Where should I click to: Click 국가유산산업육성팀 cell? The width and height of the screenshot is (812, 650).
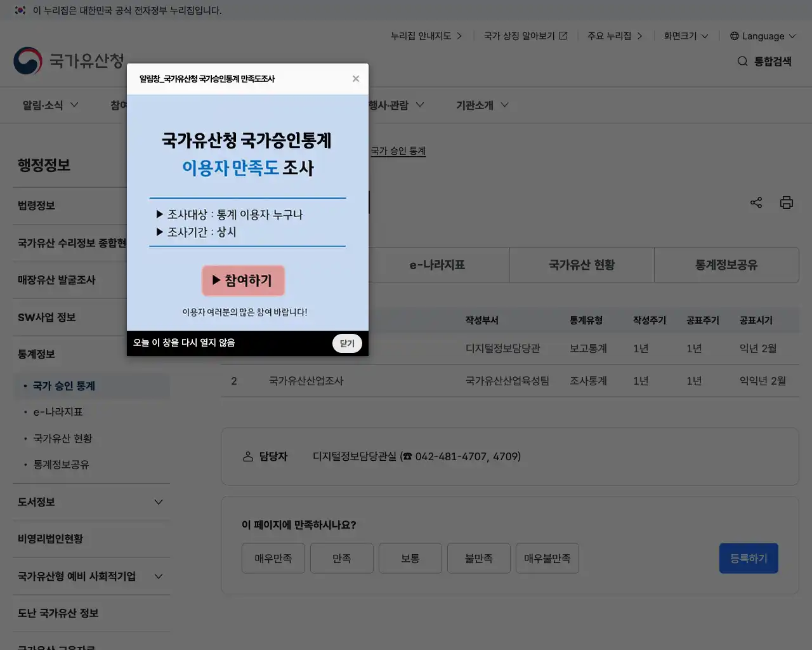(x=507, y=381)
